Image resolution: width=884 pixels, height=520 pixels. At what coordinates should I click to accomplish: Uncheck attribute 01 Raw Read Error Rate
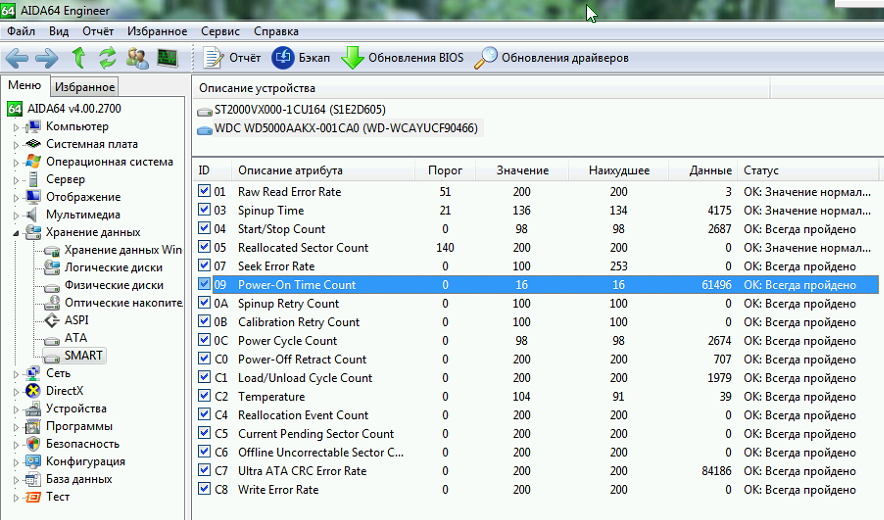pyautogui.click(x=204, y=191)
